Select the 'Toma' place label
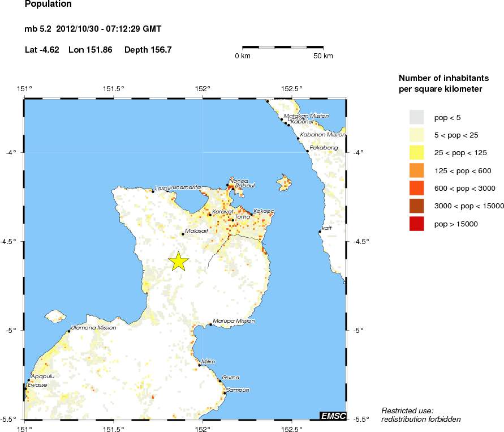 (242, 217)
